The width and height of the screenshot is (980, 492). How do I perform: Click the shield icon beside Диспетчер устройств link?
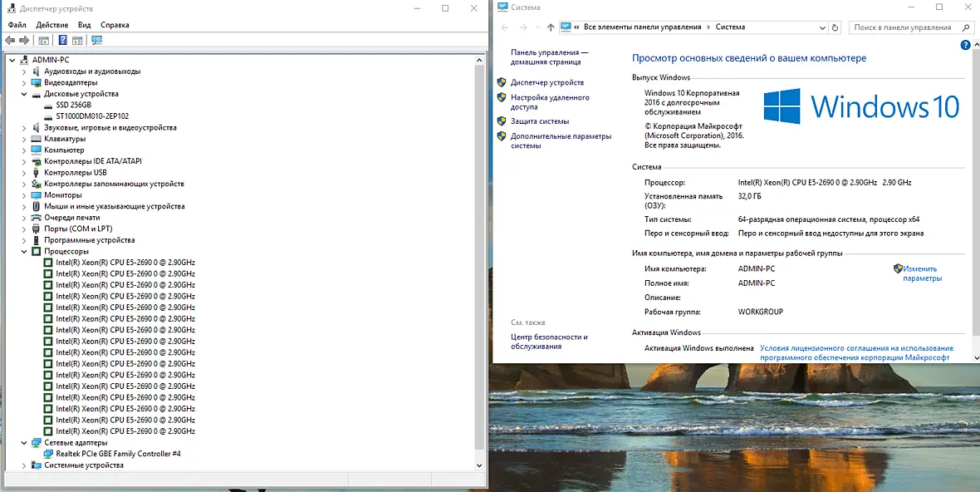[502, 82]
